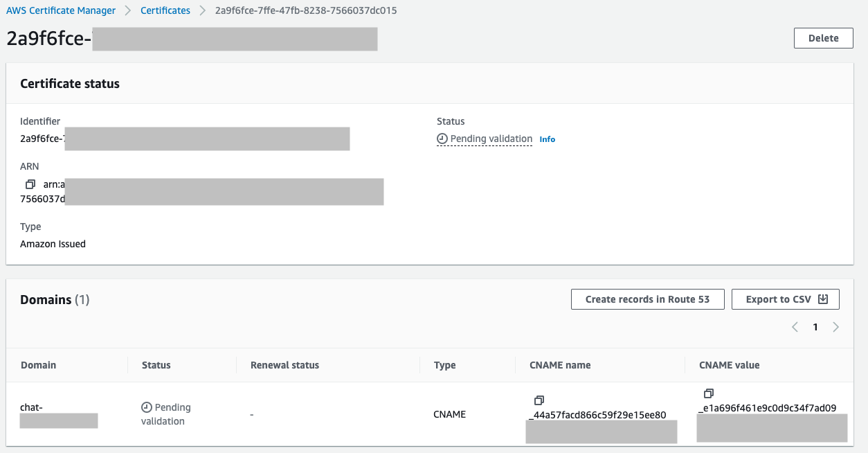Viewport: 868px width, 453px height.
Task: Select CNAME name text _44a57facd866c59f29e15ee80
Action: coord(597,415)
